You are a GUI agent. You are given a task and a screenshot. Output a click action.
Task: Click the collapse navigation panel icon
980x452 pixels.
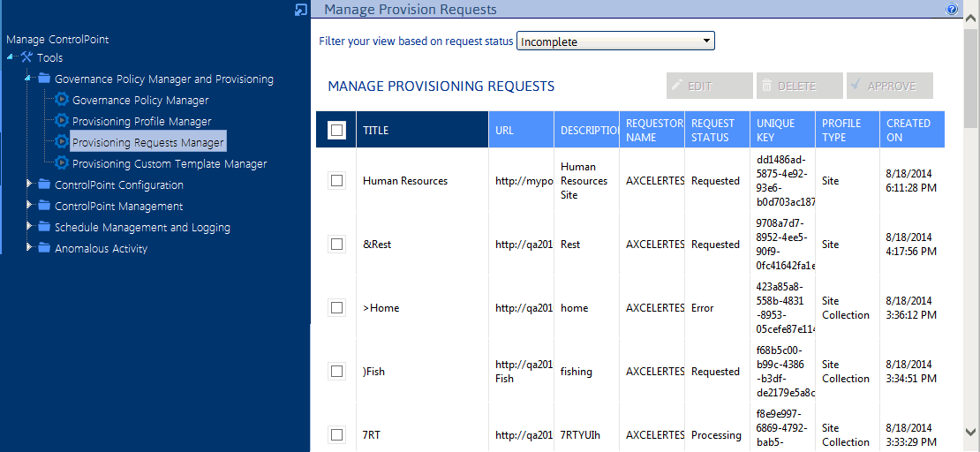coord(301,10)
